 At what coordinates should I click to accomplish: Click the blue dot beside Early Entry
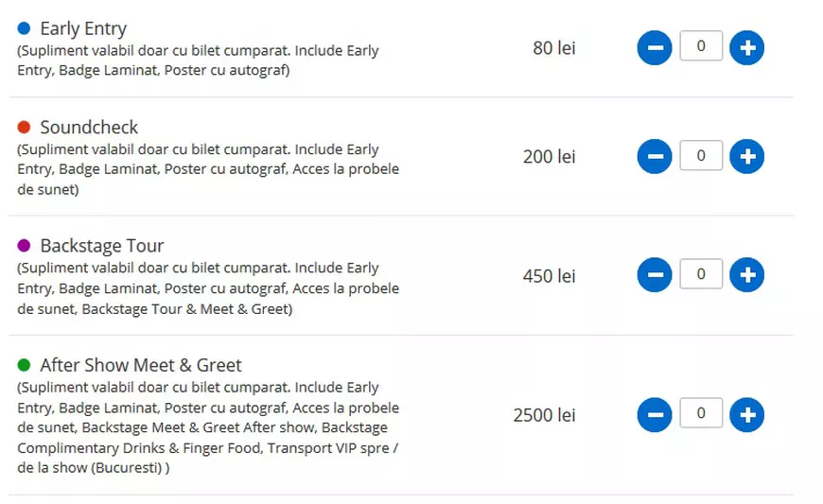click(25, 28)
